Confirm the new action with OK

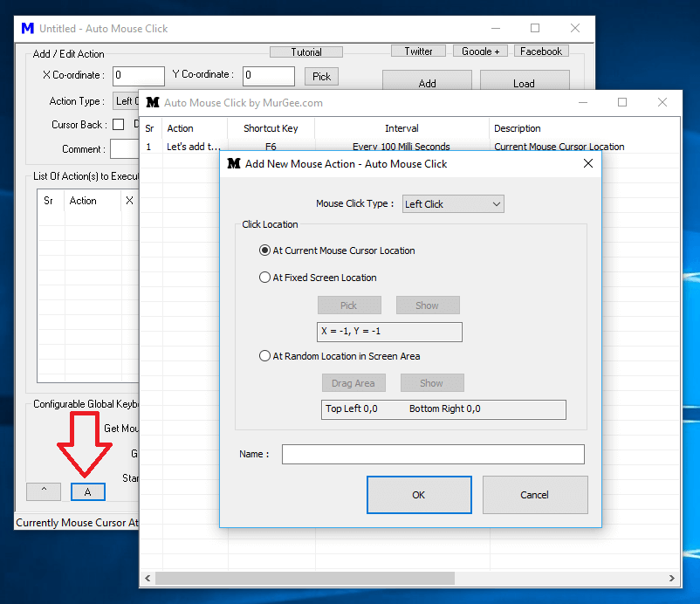click(x=419, y=495)
